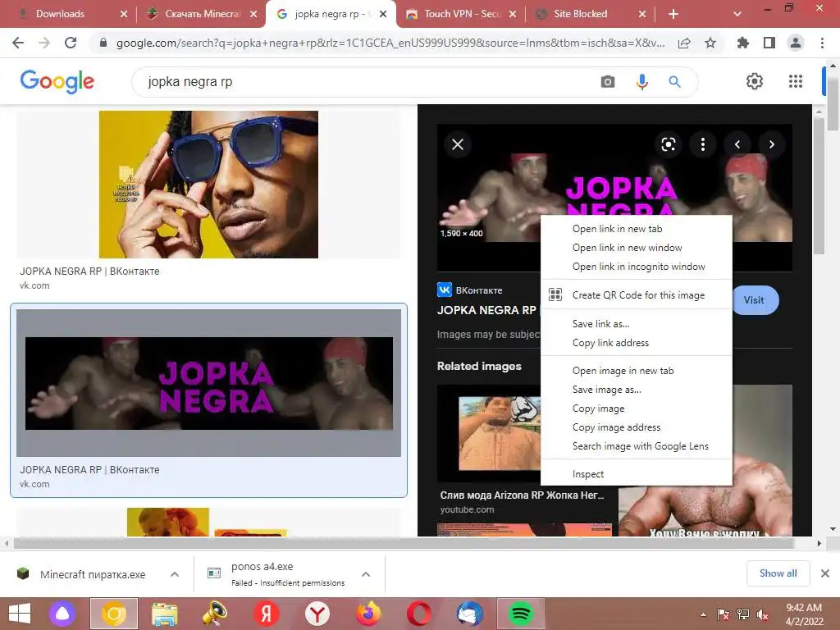Click Show all downloads button

pos(778,573)
